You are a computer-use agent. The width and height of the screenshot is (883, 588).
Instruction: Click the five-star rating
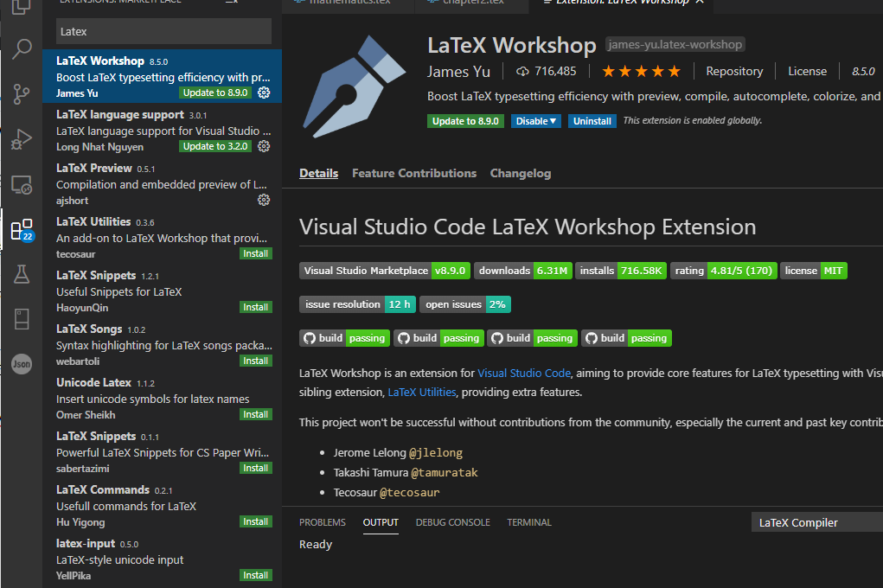[641, 72]
